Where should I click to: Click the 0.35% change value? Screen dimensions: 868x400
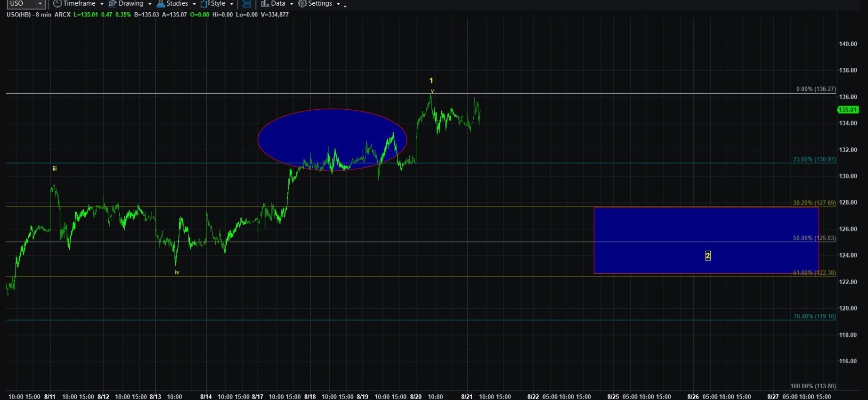pos(123,15)
